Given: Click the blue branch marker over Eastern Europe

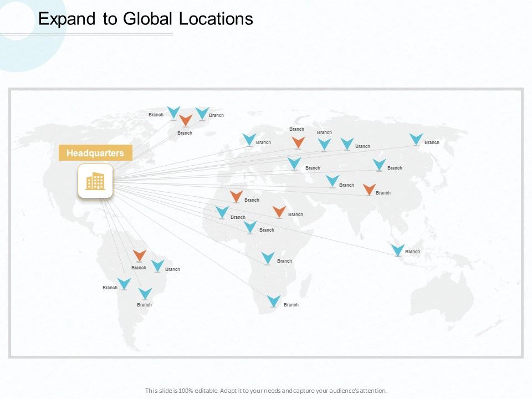Looking at the screenshot, I should click(x=294, y=163).
